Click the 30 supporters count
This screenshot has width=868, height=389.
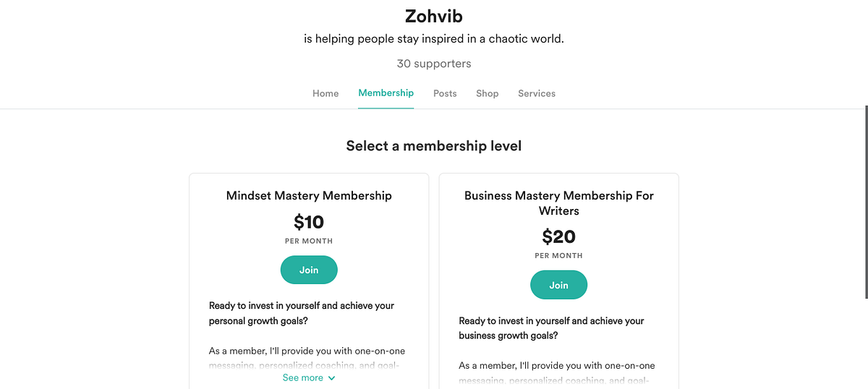point(433,64)
